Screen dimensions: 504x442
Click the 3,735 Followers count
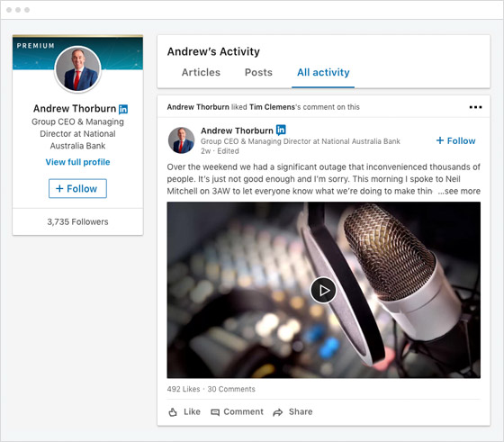(x=77, y=221)
